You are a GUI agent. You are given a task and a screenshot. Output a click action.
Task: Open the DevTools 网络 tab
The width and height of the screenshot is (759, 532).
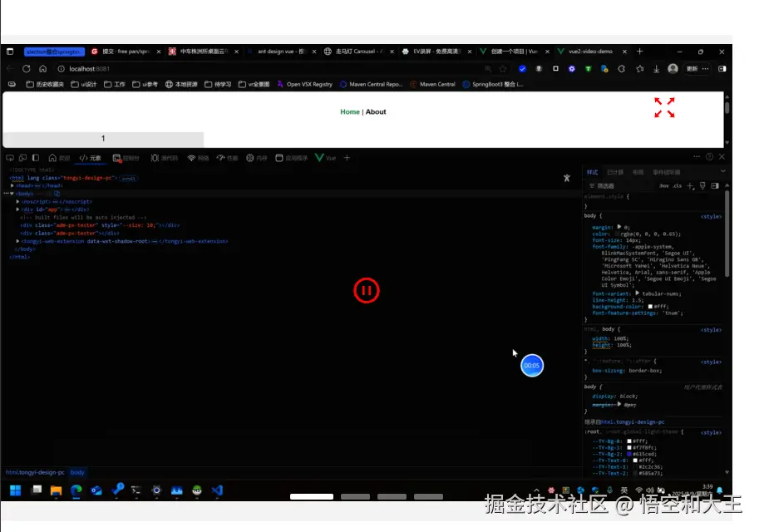pyautogui.click(x=198, y=158)
